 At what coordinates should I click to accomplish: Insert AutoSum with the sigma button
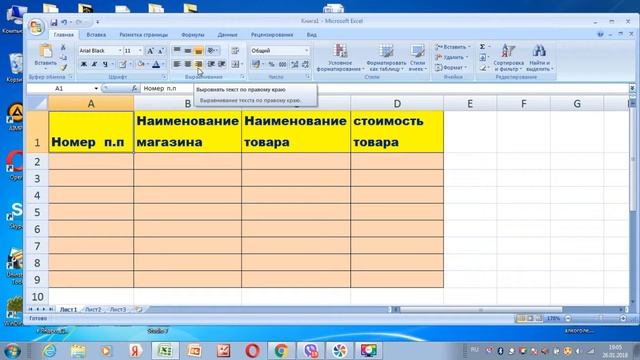pos(482,47)
